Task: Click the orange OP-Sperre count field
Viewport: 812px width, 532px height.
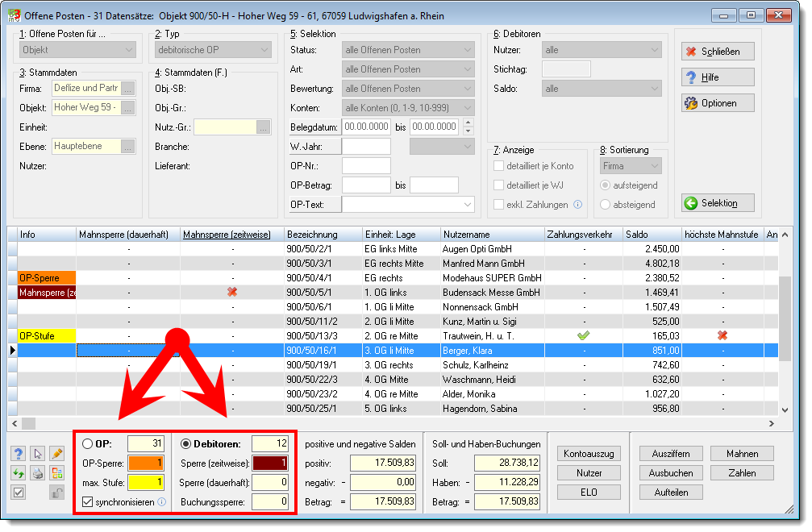Action: coord(146,463)
